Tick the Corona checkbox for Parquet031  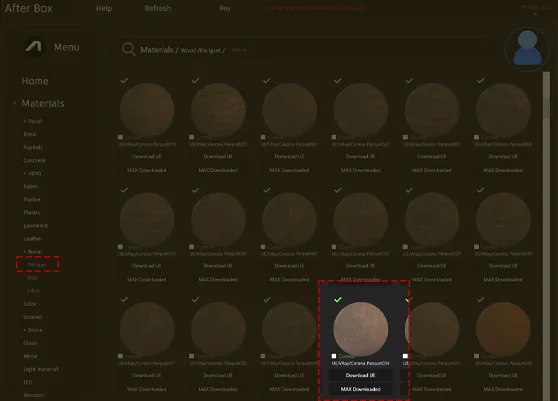(120, 356)
